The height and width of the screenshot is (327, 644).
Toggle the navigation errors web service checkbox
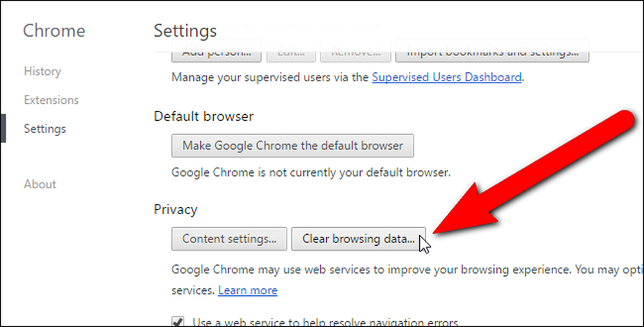178,321
